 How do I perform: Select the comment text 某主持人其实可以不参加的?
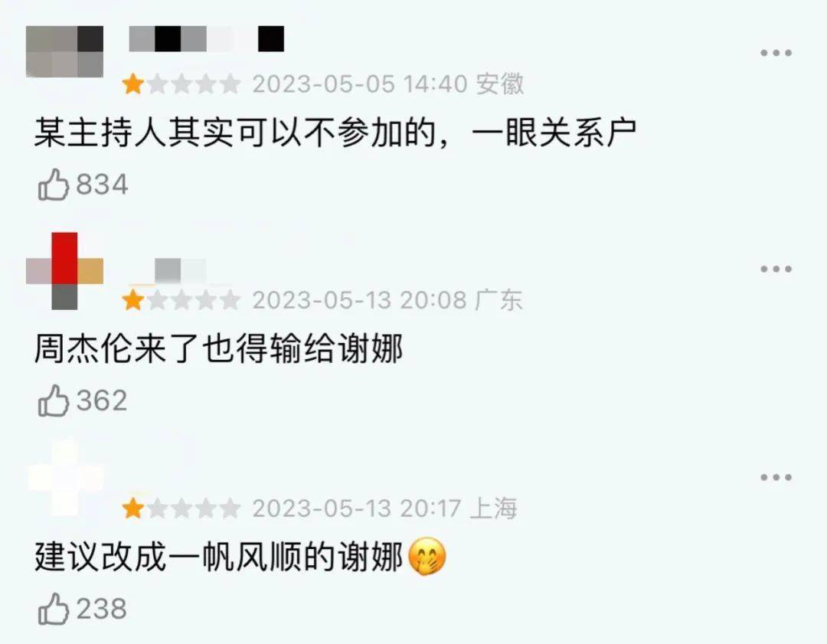(x=235, y=132)
